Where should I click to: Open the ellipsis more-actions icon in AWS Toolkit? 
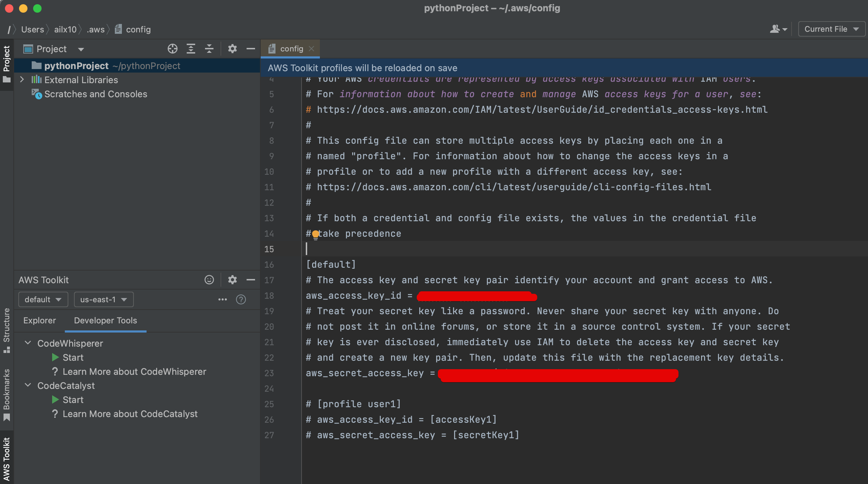pyautogui.click(x=222, y=299)
